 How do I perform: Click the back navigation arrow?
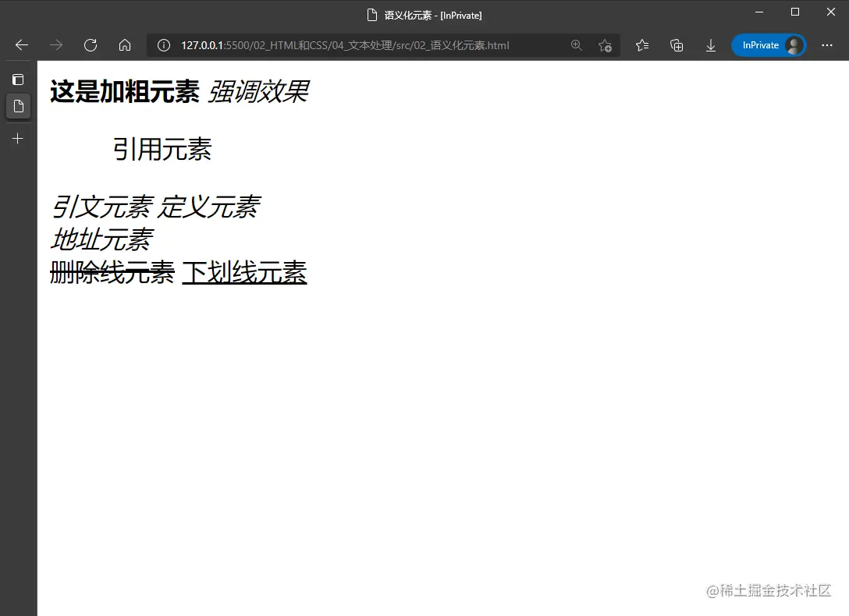pos(20,44)
